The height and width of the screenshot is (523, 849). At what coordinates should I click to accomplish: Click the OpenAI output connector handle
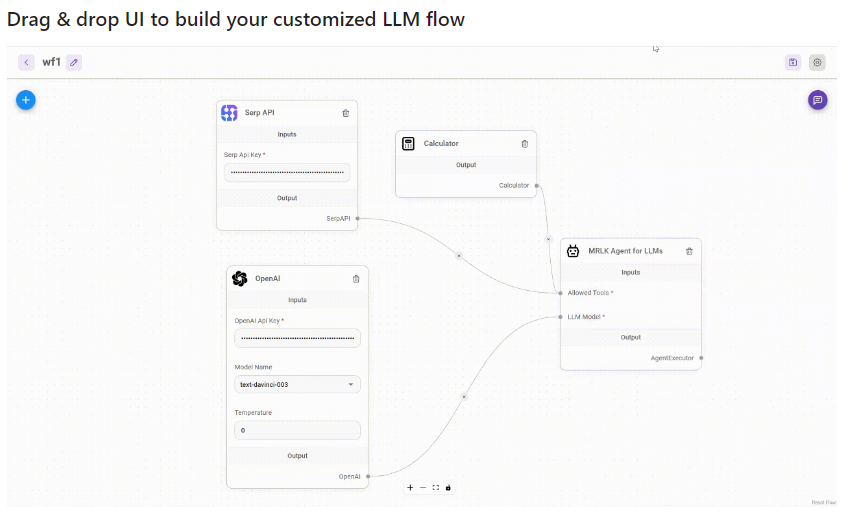368,476
